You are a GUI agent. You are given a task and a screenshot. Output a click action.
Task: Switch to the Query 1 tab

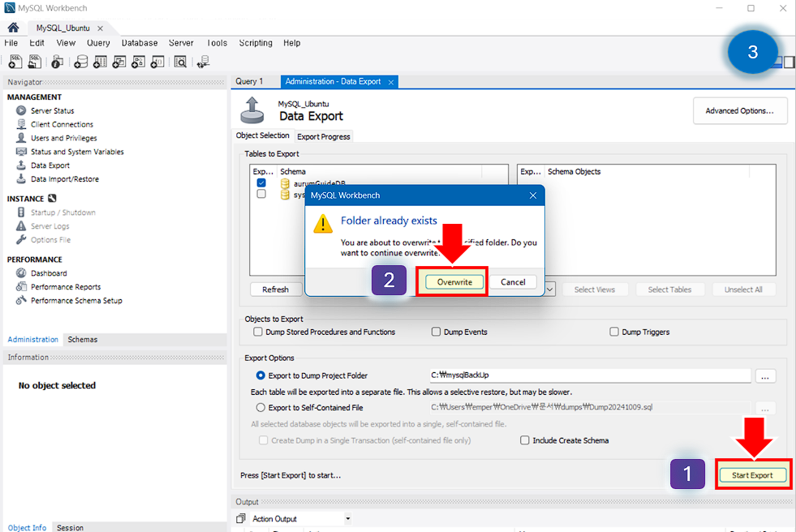(249, 82)
